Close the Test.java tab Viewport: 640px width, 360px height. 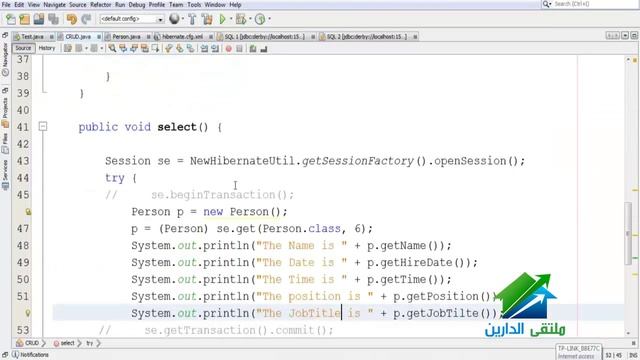coord(51,37)
